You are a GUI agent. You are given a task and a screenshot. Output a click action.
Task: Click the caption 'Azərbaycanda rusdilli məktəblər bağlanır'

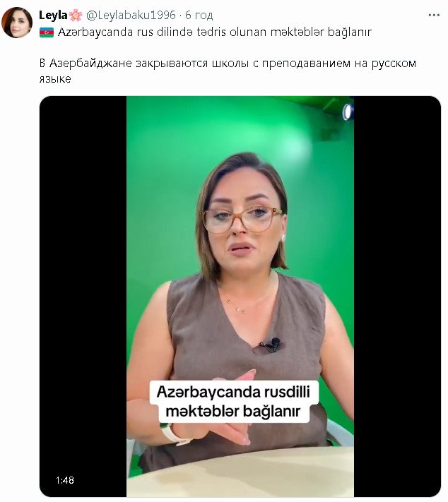click(233, 402)
